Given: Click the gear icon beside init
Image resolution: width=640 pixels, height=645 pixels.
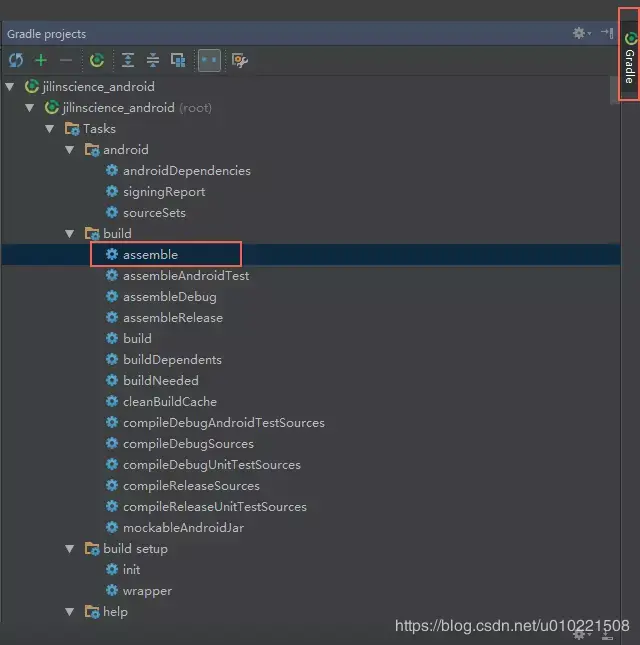Looking at the screenshot, I should (x=111, y=569).
